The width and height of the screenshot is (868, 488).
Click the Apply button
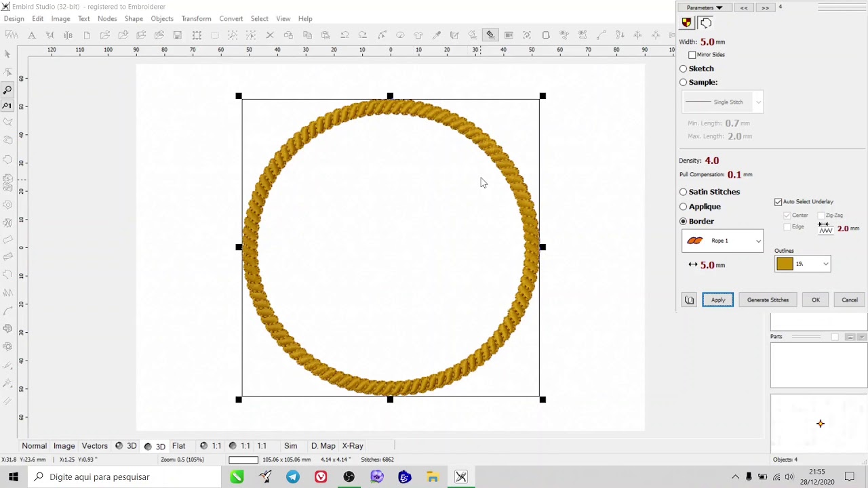[x=718, y=300]
